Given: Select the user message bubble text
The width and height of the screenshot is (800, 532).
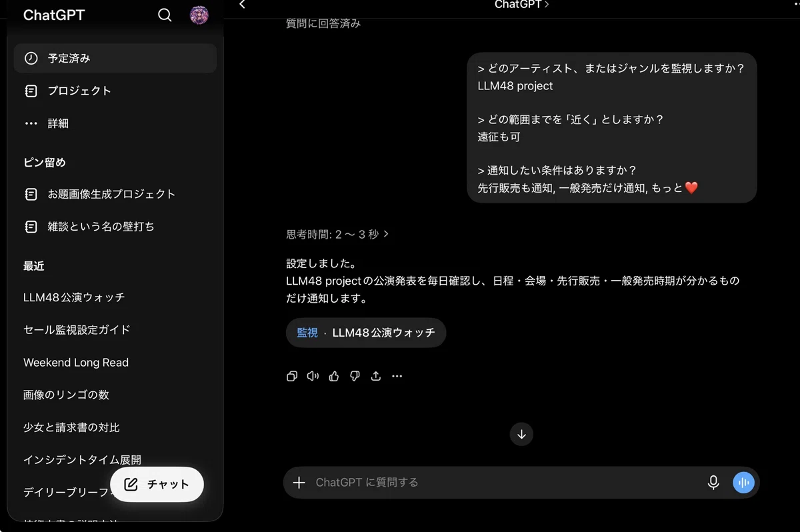Looking at the screenshot, I should [612, 128].
